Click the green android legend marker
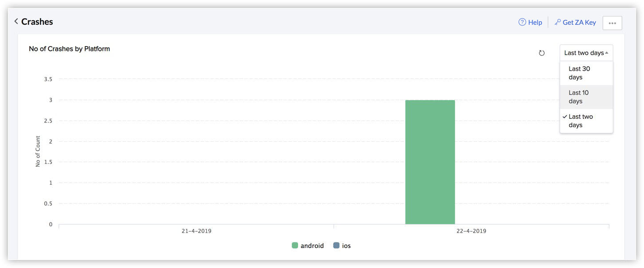Image resolution: width=644 pixels, height=268 pixels. tap(295, 245)
